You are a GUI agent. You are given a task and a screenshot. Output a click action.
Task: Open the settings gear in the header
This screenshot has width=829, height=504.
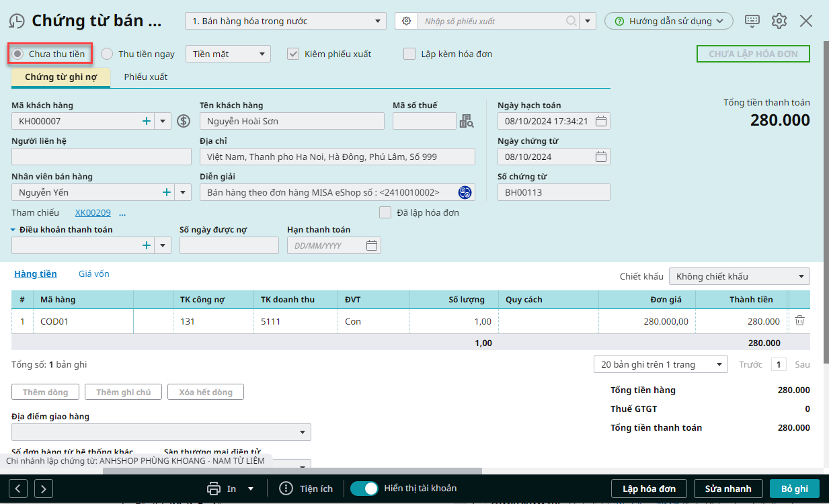tap(779, 21)
